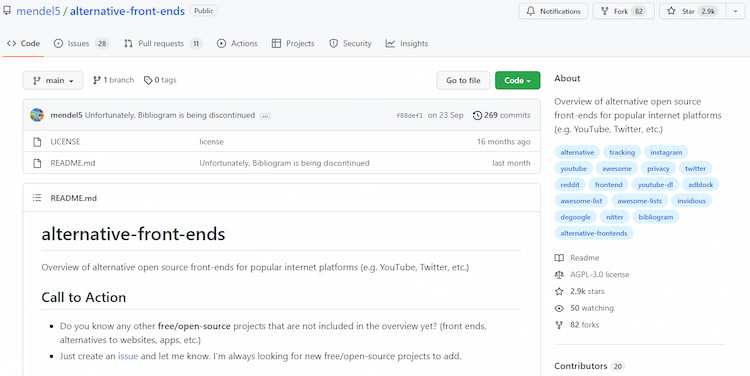Image resolution: width=750 pixels, height=376 pixels.
Task: Select the 'youtube-dl' topic tag
Action: click(655, 185)
